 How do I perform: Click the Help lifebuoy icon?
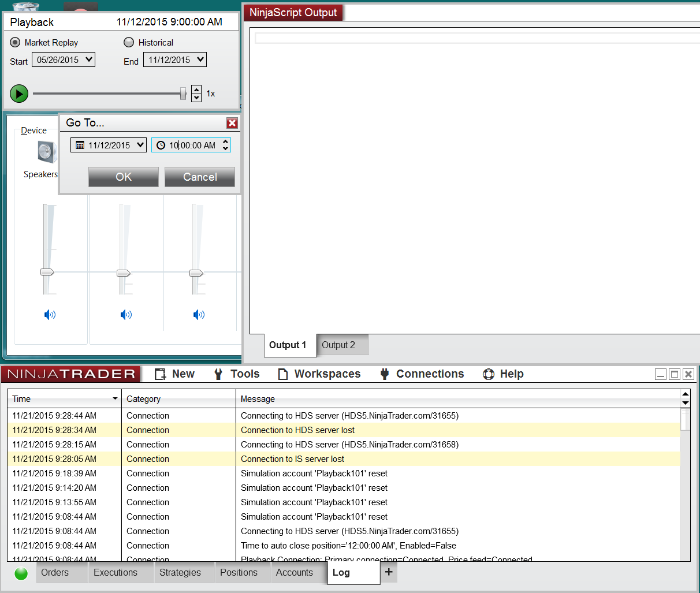tap(489, 374)
